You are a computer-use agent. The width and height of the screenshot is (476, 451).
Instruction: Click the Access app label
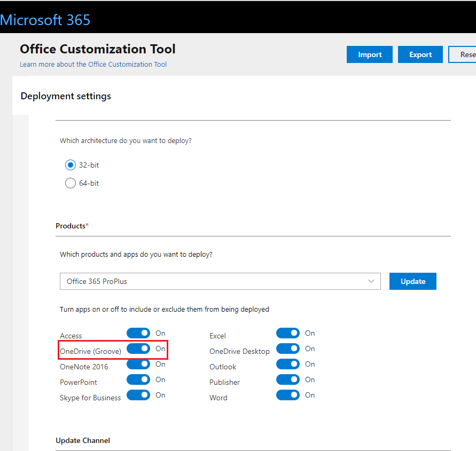point(71,336)
